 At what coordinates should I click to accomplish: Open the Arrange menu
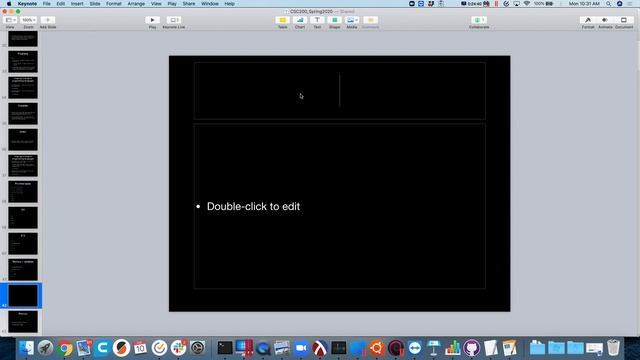(x=136, y=4)
